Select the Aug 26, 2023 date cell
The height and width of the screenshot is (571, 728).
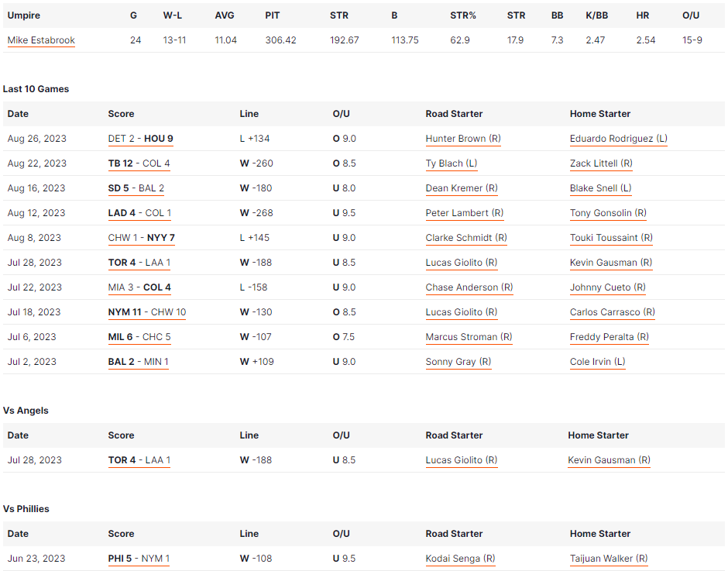[37, 139]
